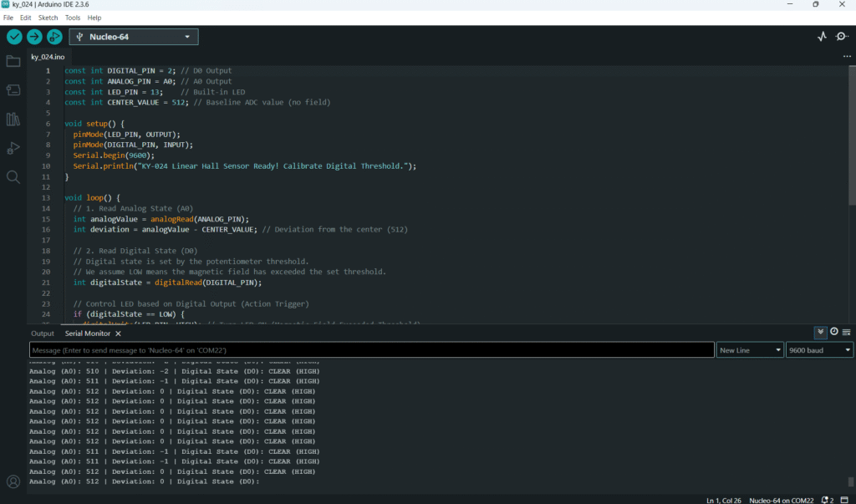Image resolution: width=856 pixels, height=504 pixels.
Task: Start debugging with the debug play icon
Action: coord(54,37)
